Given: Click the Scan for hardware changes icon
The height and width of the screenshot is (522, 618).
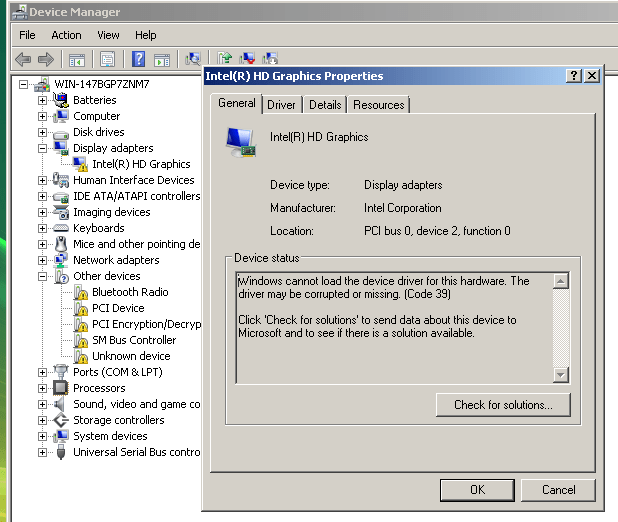Looking at the screenshot, I should click(193, 60).
